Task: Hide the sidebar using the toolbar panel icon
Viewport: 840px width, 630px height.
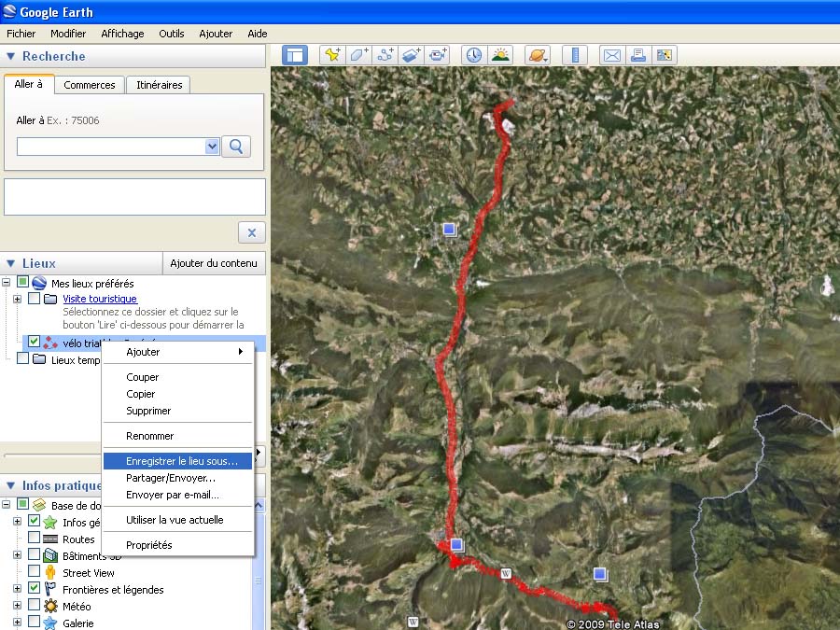Action: tap(295, 55)
